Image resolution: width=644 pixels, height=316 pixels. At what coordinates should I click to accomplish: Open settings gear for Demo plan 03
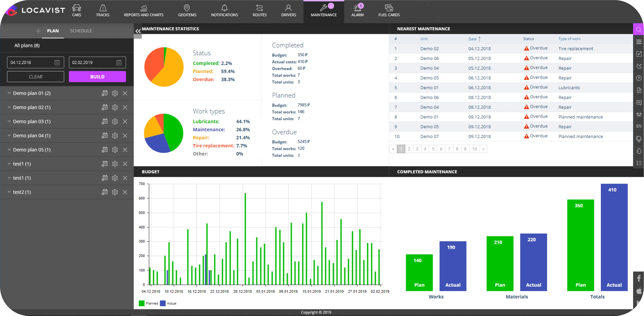click(x=115, y=122)
